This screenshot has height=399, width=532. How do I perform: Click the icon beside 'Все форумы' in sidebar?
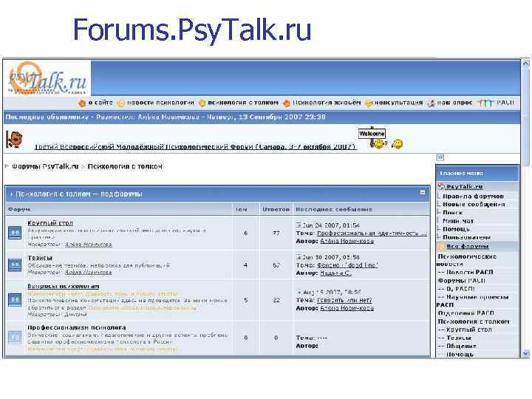(x=441, y=246)
